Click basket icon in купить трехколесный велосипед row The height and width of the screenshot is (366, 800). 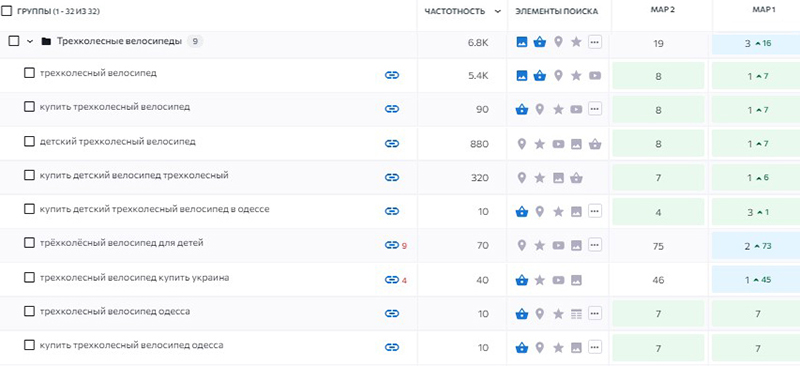point(521,109)
